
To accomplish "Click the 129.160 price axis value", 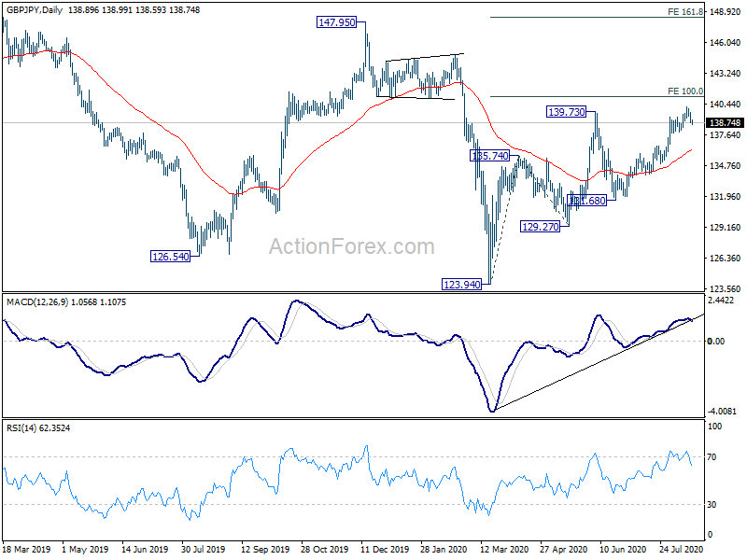I will 725,227.
